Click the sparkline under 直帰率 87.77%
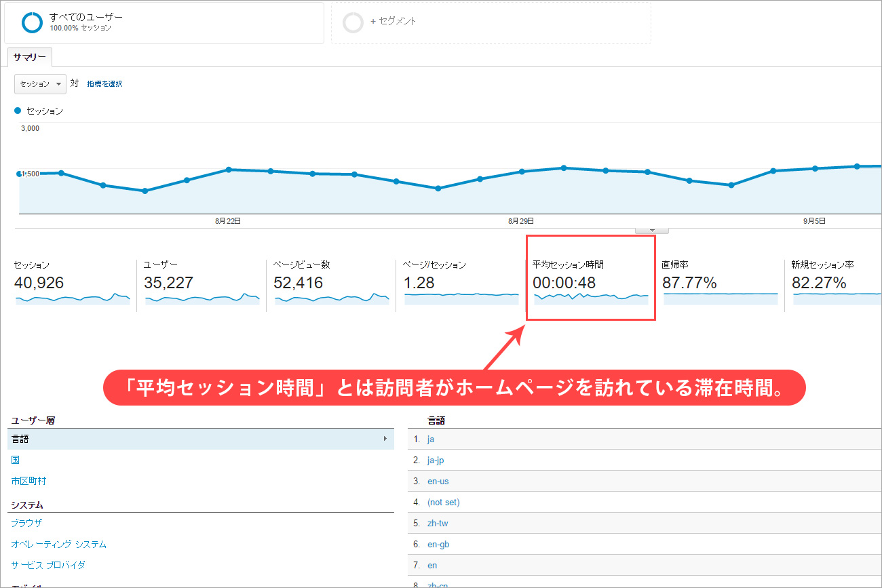The image size is (882, 588). pos(721,298)
